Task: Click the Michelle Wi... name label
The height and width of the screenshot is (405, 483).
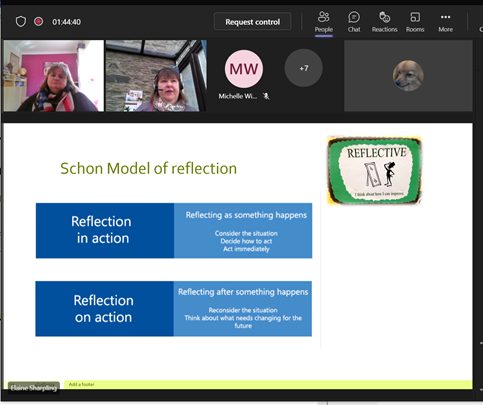Action: tap(238, 96)
